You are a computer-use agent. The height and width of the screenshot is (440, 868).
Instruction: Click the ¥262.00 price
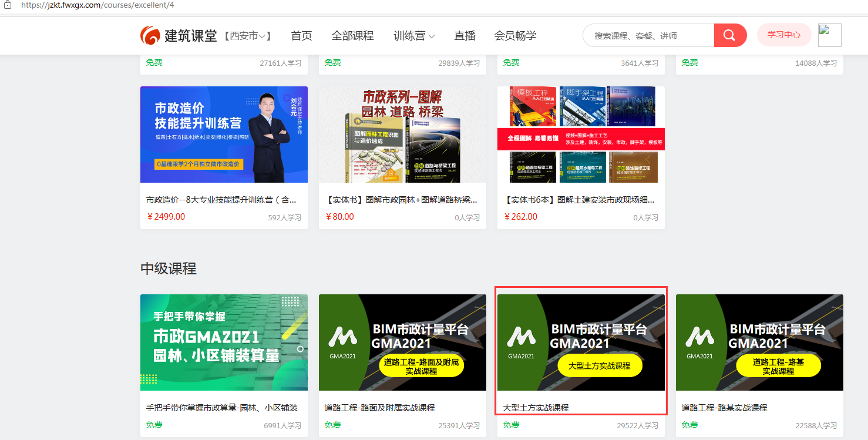point(521,217)
